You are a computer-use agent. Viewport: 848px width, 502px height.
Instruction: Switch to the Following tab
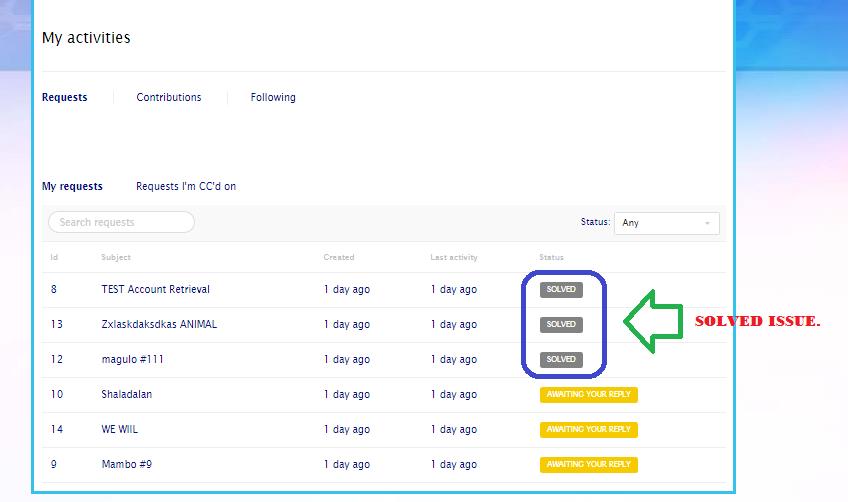click(x=273, y=97)
